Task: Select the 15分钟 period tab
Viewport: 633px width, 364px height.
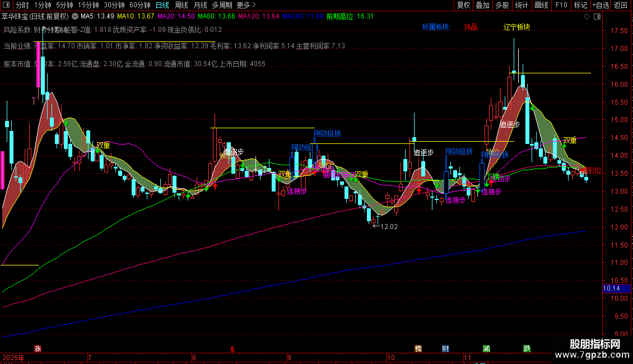Action: pyautogui.click(x=88, y=5)
